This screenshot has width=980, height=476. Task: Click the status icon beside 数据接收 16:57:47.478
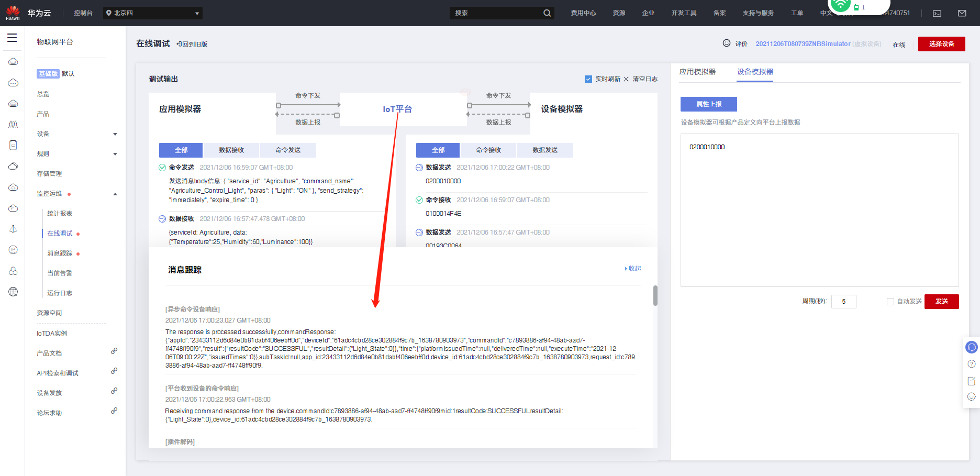[x=162, y=219]
